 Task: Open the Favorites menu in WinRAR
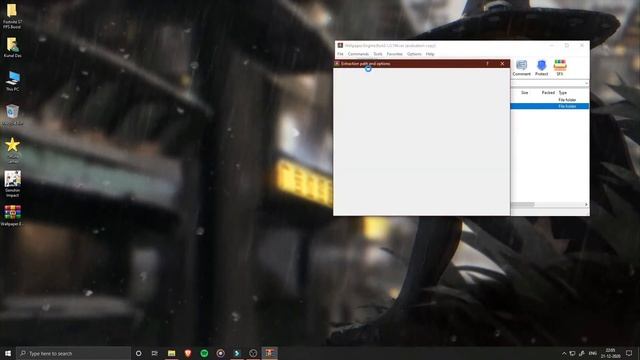(x=394, y=54)
